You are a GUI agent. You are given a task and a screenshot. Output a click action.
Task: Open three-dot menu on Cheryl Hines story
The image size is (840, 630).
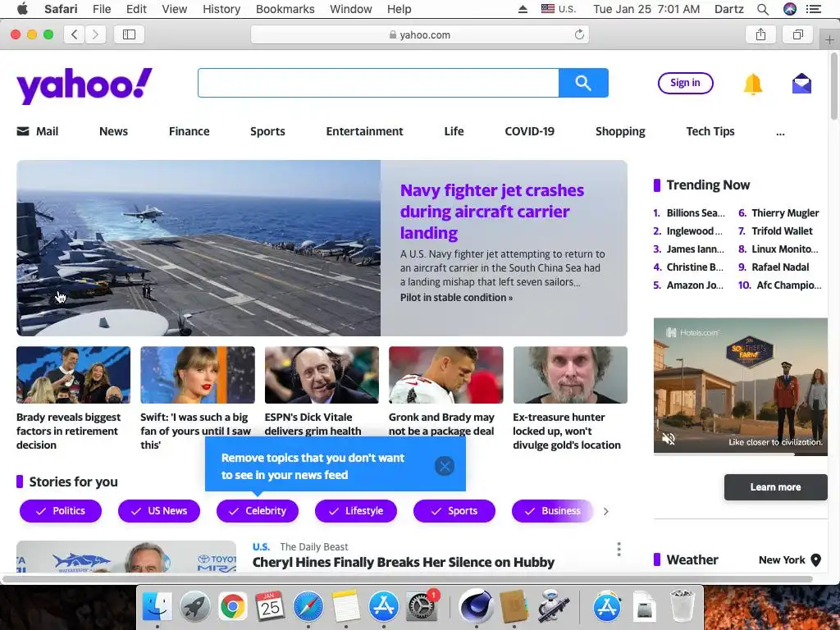pos(619,549)
